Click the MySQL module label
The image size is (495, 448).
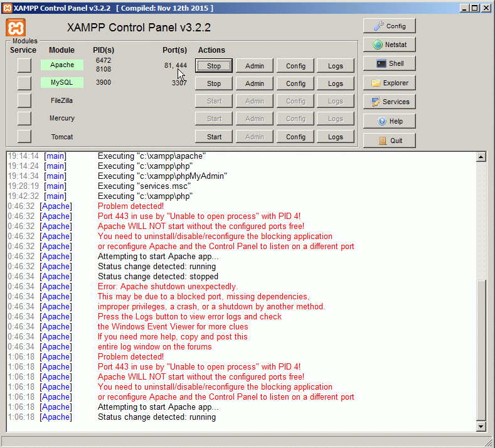click(x=62, y=82)
